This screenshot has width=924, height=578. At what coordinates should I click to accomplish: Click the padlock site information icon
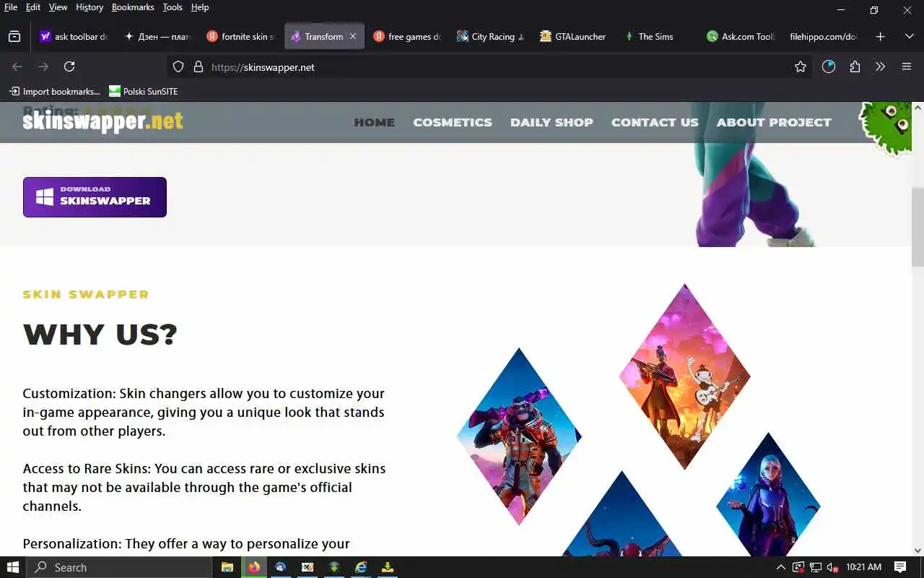199,66
